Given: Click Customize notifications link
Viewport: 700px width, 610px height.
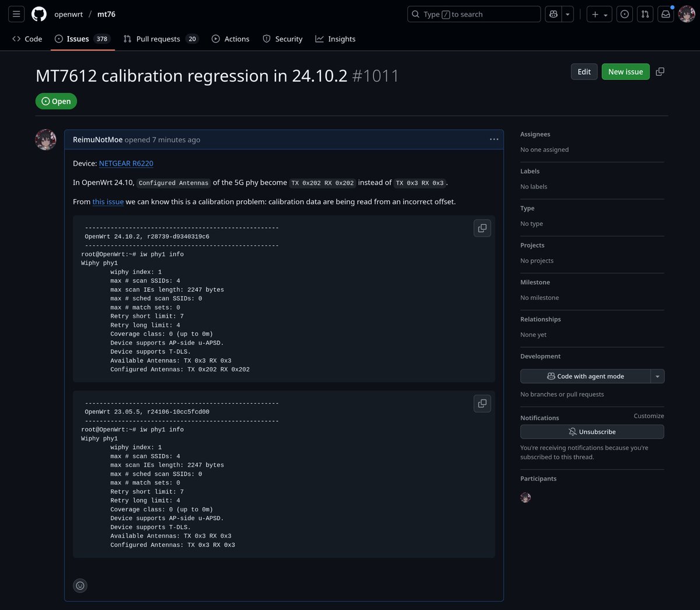Looking at the screenshot, I should 649,416.
